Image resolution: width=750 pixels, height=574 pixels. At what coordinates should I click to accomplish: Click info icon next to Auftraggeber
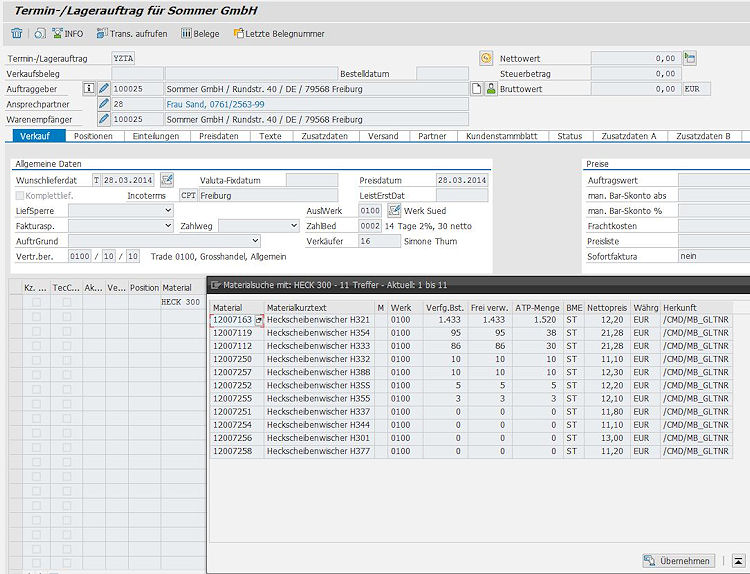88,88
